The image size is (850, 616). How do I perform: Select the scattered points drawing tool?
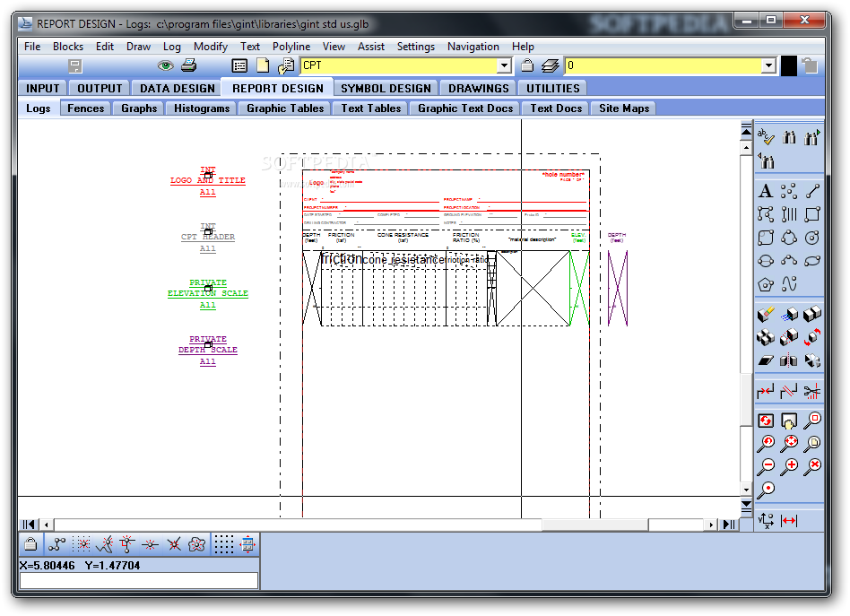pyautogui.click(x=789, y=191)
